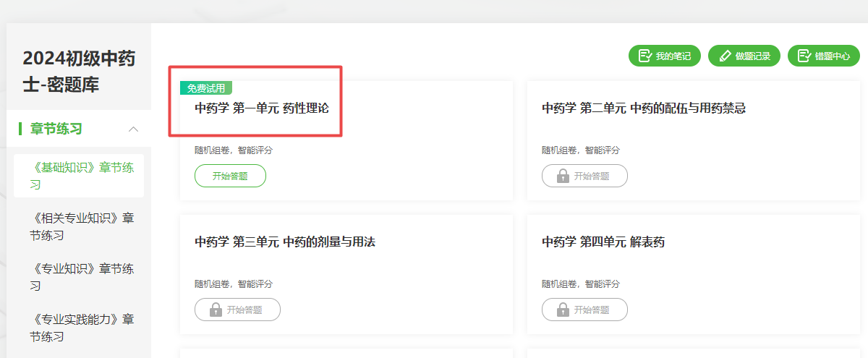Click the pencil icon in 做题记录
868x358 pixels.
click(x=724, y=56)
